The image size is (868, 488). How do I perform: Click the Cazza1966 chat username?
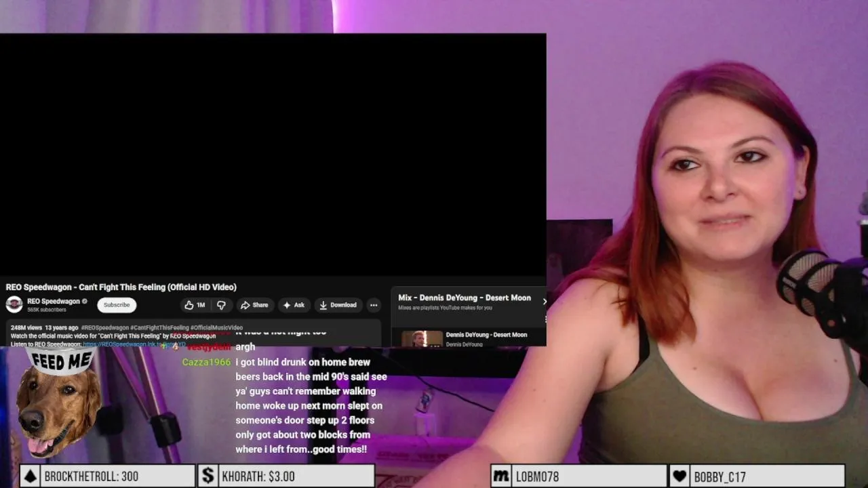(207, 363)
